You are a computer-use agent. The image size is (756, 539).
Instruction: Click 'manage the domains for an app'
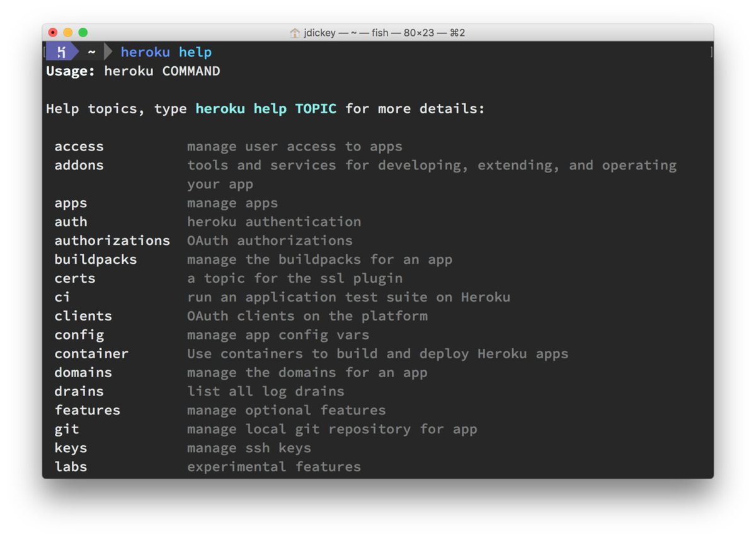(x=307, y=373)
